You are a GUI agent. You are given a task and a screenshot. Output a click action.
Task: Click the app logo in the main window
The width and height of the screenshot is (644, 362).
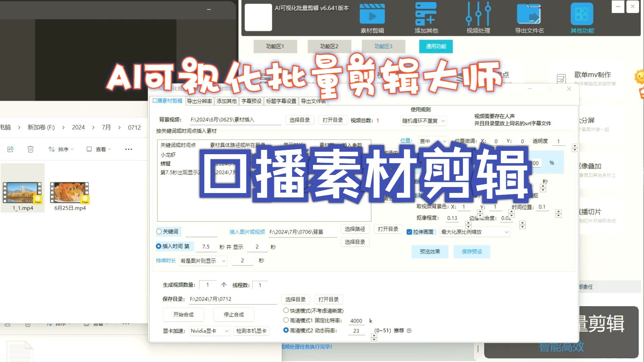[258, 17]
